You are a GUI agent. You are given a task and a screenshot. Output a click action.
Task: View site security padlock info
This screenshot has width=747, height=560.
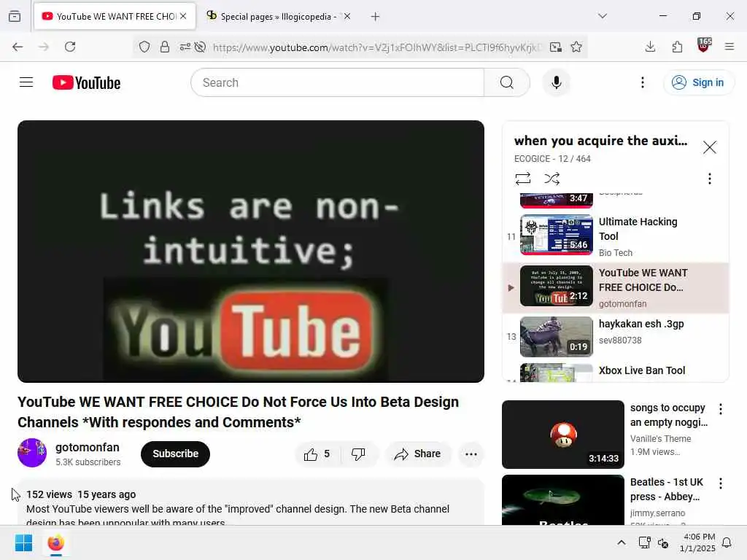[x=165, y=47]
